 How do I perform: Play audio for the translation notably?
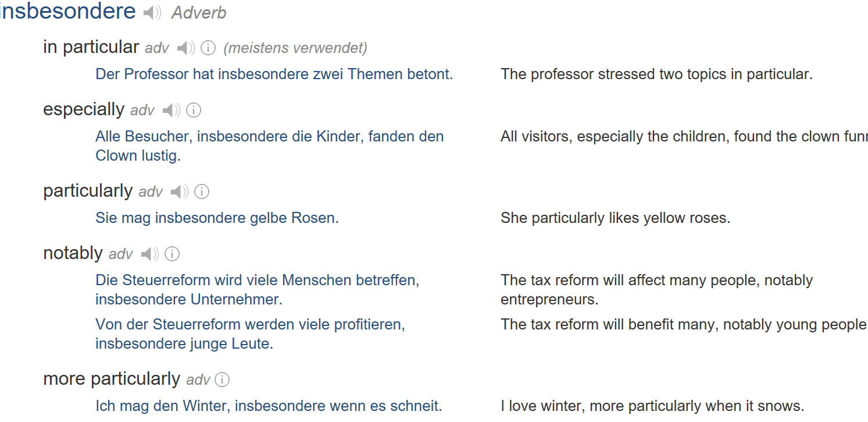tap(150, 253)
